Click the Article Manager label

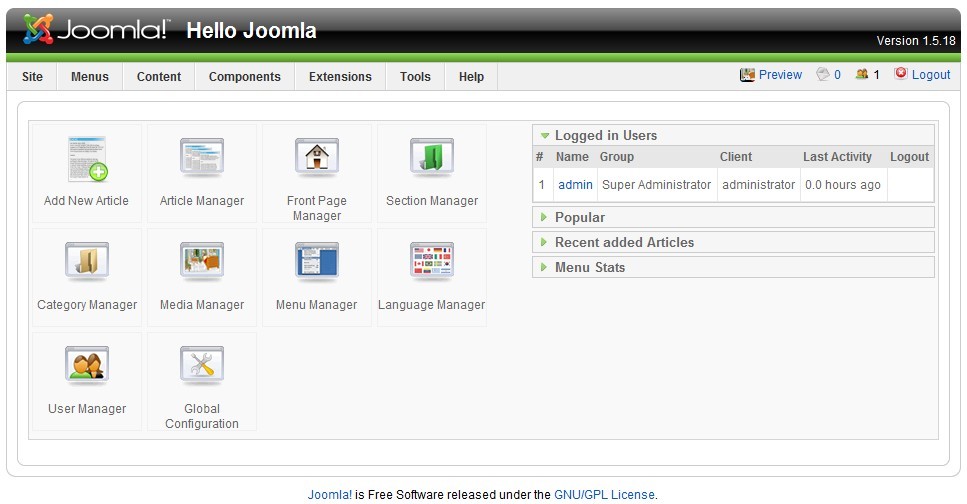pyautogui.click(x=202, y=200)
